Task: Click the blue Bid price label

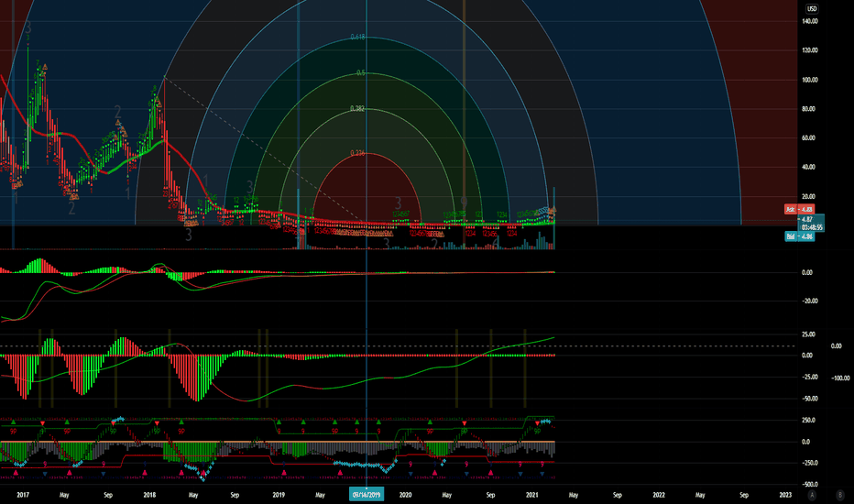Action: (800, 236)
